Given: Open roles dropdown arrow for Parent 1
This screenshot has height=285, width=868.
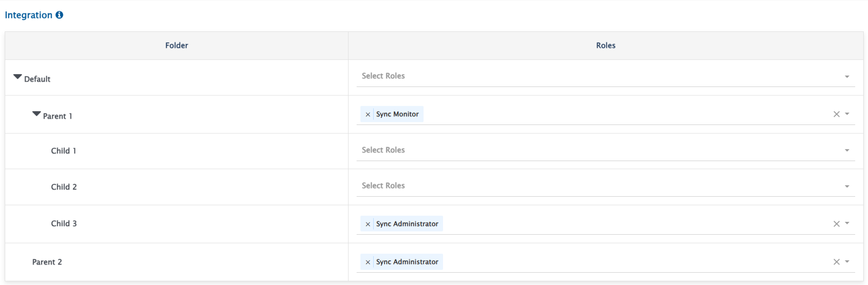Looking at the screenshot, I should pos(847,114).
